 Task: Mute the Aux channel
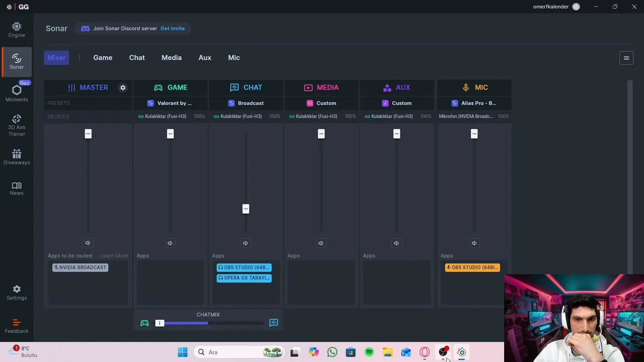coord(396,243)
